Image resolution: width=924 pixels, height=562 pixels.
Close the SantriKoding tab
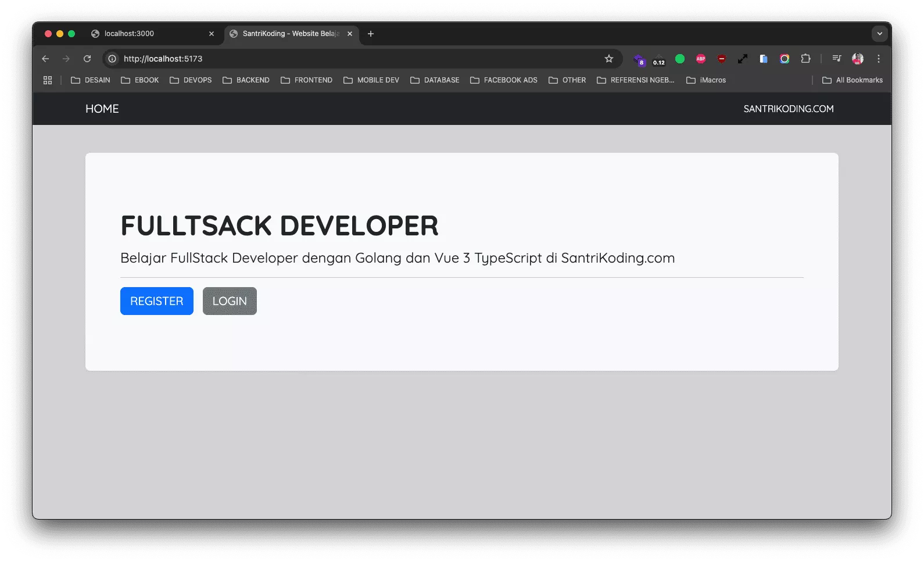[x=350, y=34]
